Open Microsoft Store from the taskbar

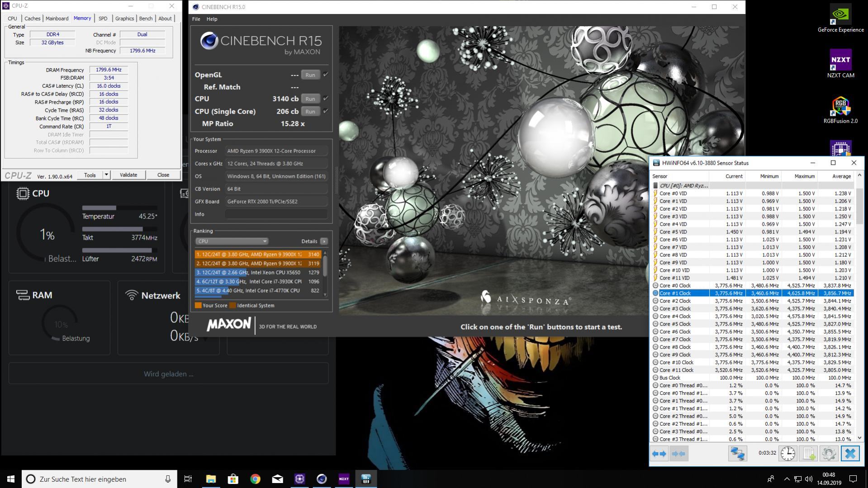pos(233,479)
